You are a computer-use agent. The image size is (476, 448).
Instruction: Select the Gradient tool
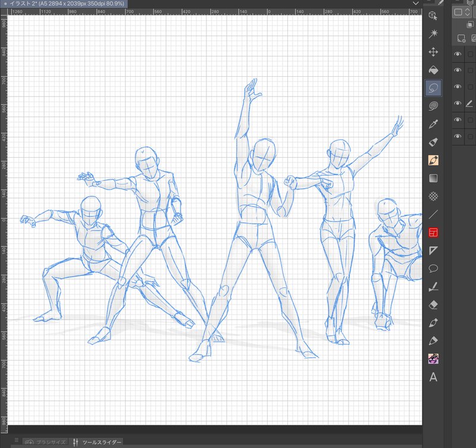click(x=433, y=178)
